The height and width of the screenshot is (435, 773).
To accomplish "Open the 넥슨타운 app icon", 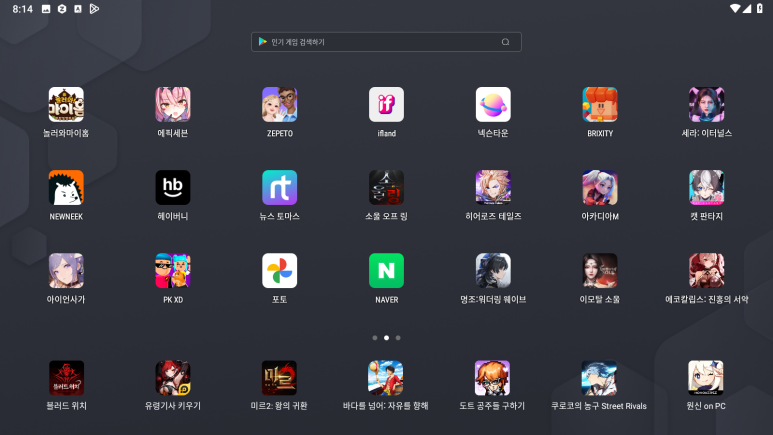I will click(x=493, y=105).
